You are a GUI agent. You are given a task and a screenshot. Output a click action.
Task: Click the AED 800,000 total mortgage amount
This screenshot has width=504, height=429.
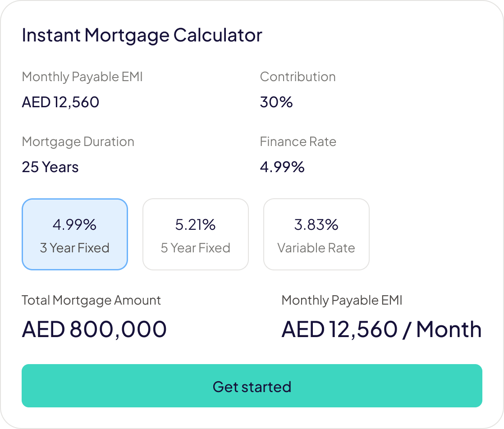94,329
